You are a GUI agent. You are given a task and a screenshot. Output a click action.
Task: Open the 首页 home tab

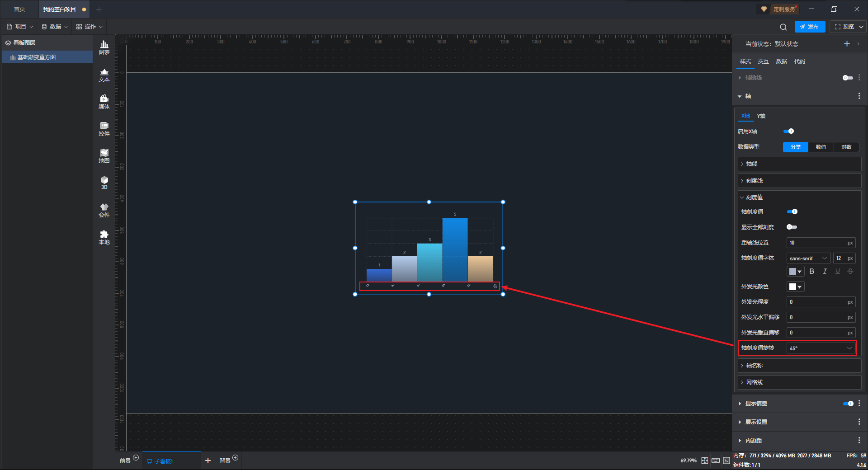pyautogui.click(x=19, y=9)
